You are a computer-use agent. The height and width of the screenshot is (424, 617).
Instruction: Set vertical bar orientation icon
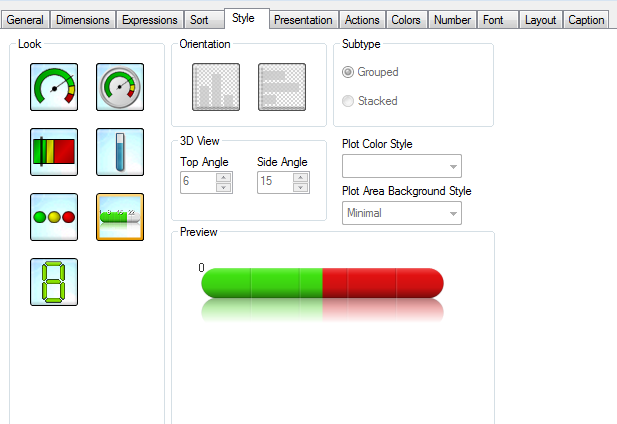216,87
